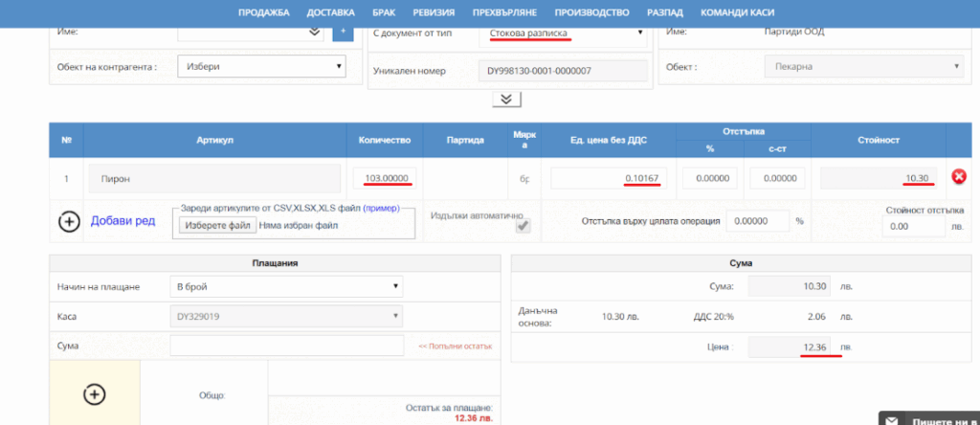Expand the double-chevron collapse button

[505, 100]
